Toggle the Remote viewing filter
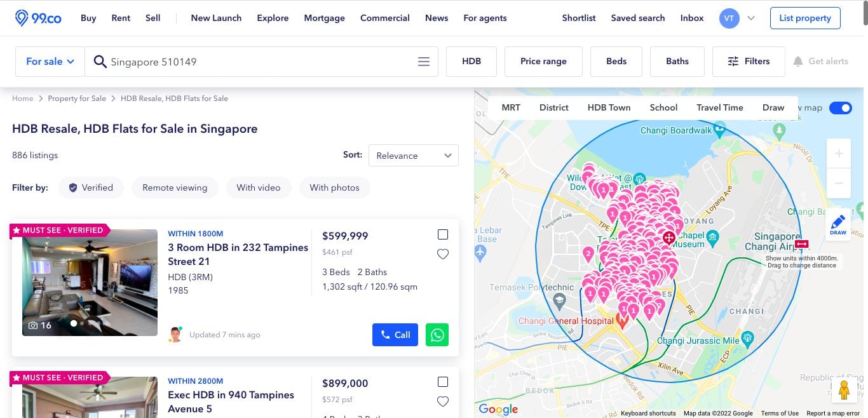This screenshot has height=418, width=868. 175,187
